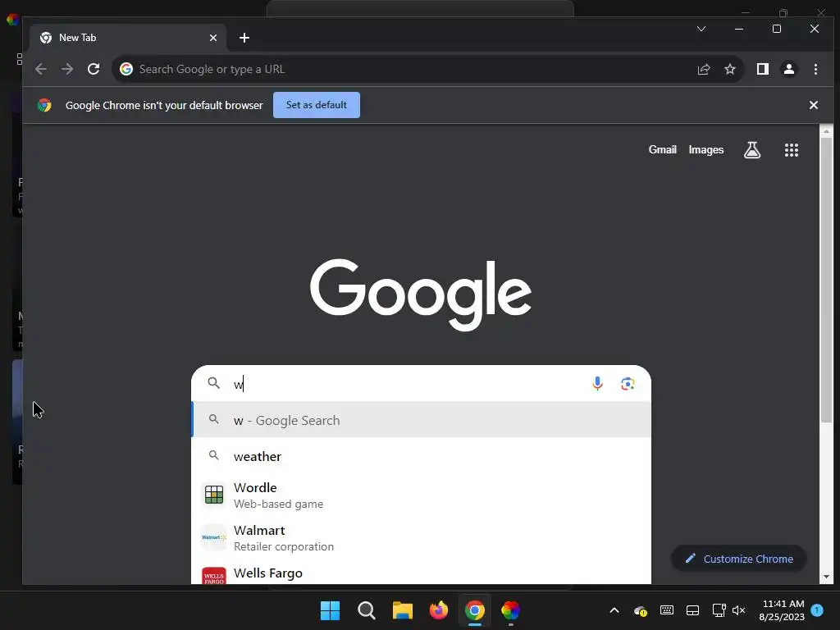Dismiss the default browser infobar
The image size is (840, 630).
coord(813,105)
